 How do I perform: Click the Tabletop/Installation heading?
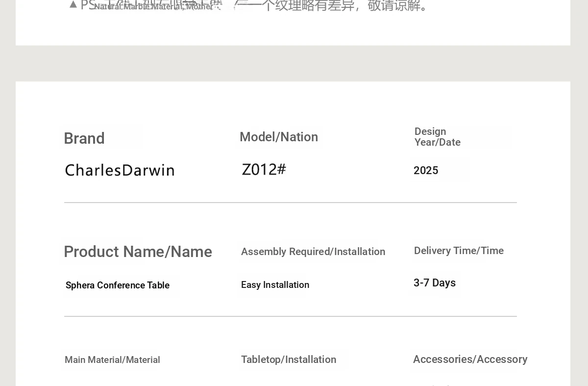289,360
